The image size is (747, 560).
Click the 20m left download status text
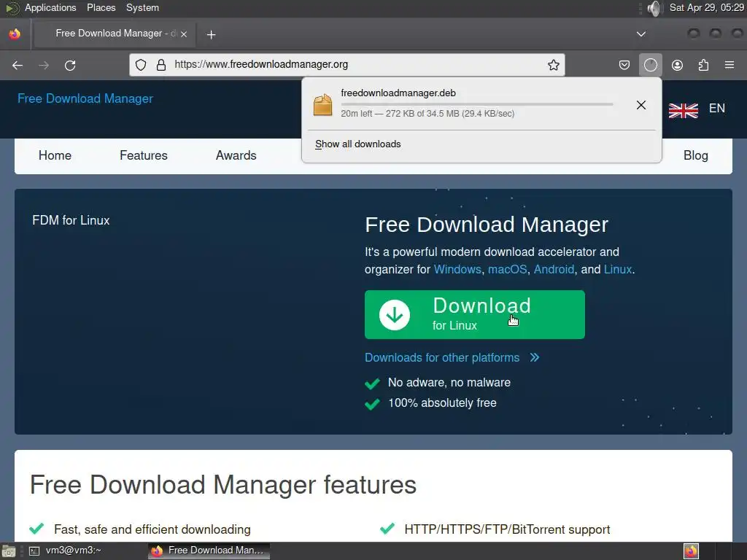427,114
